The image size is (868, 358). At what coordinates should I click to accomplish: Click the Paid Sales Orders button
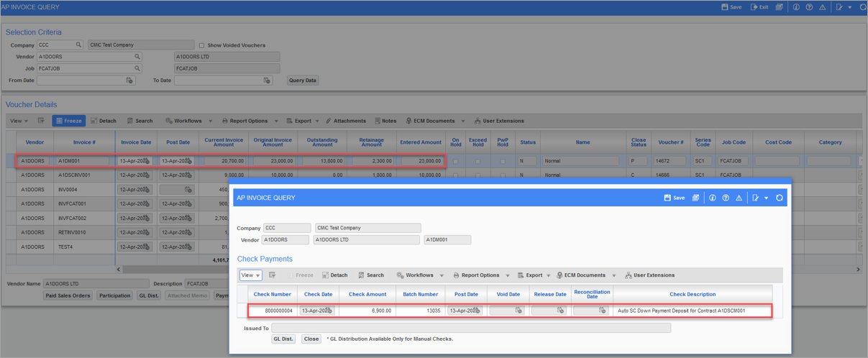point(68,295)
